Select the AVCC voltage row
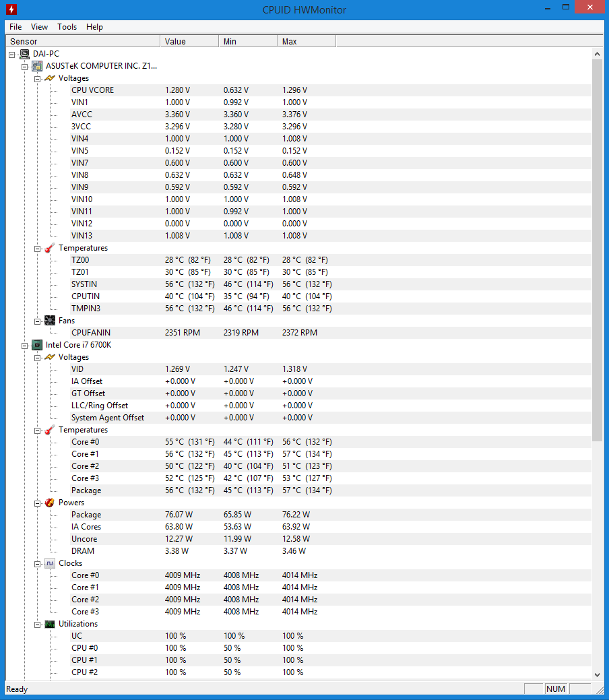Image resolution: width=609 pixels, height=700 pixels. coord(330,115)
